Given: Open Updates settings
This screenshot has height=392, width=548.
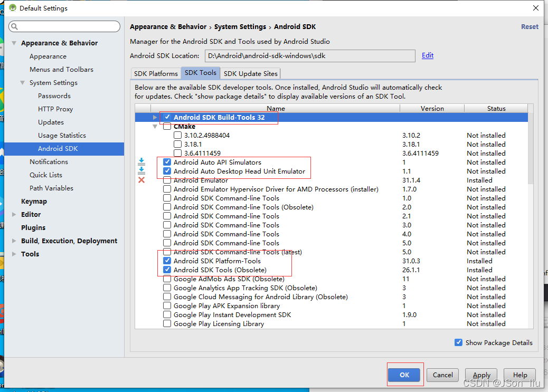Looking at the screenshot, I should 51,122.
